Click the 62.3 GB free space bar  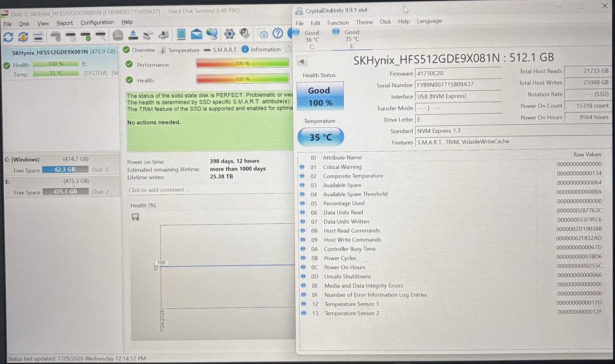pos(65,170)
